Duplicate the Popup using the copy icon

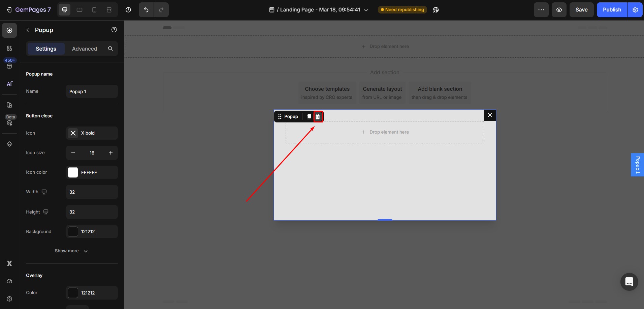[309, 116]
